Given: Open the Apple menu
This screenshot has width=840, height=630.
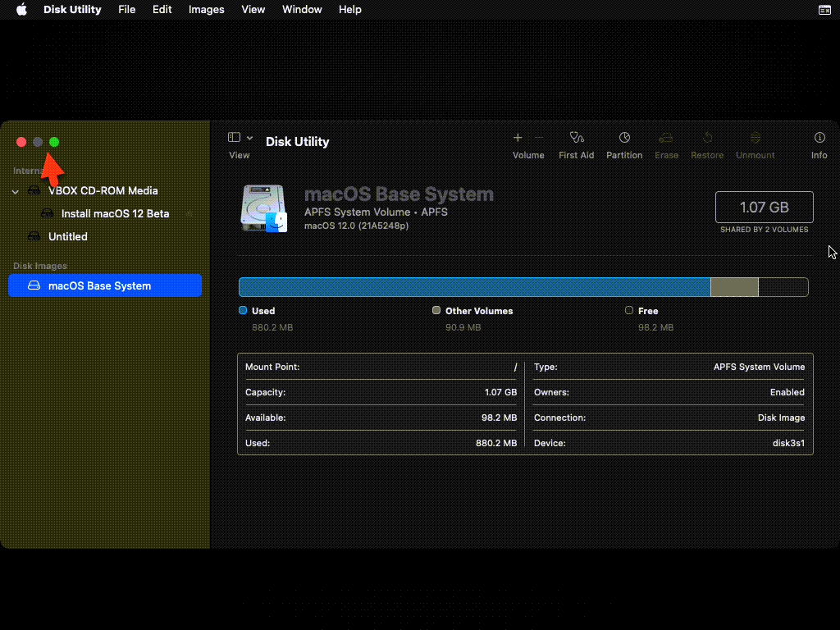Looking at the screenshot, I should pyautogui.click(x=22, y=10).
